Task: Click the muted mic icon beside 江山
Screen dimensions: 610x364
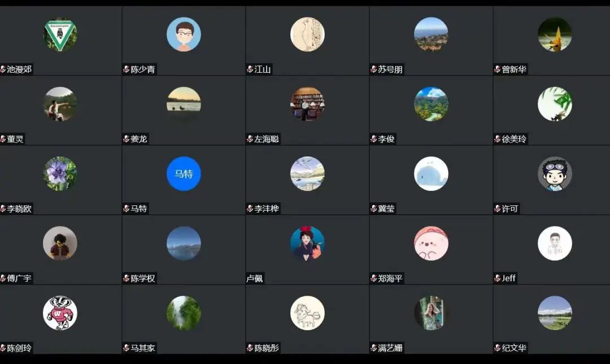Action: [250, 69]
